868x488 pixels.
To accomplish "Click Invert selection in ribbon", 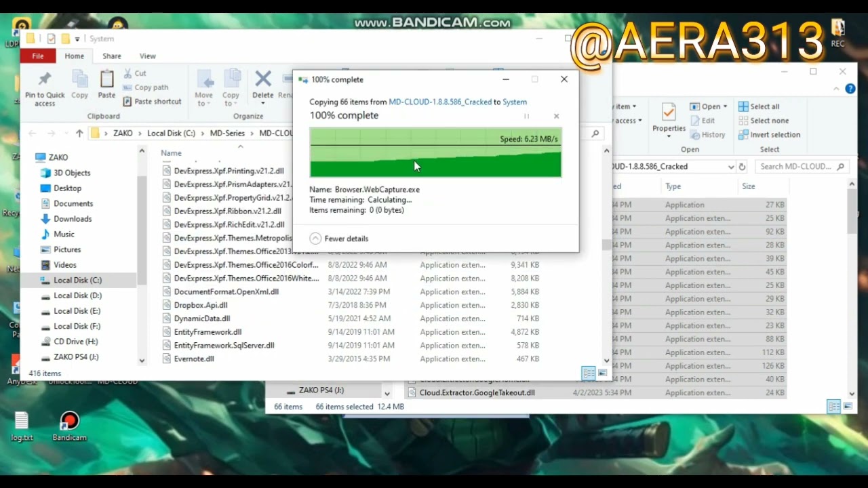I will pos(769,135).
